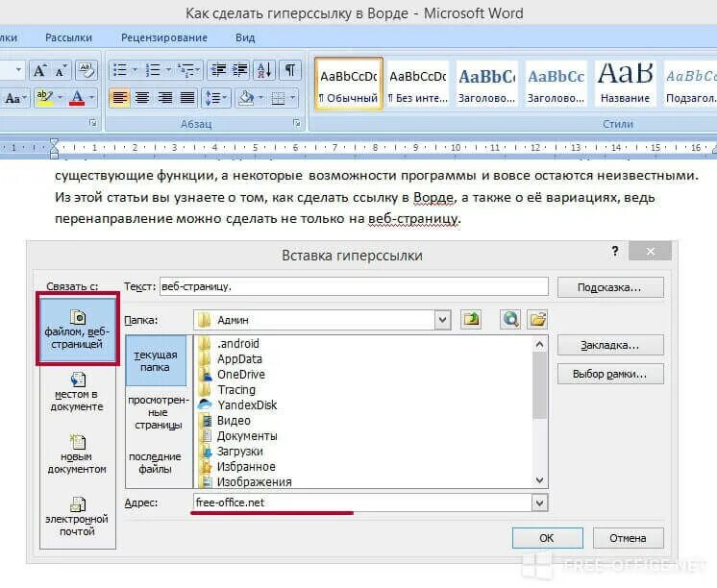Select просмотренные страницы view
Screen dimensions: 717x588
tap(159, 412)
